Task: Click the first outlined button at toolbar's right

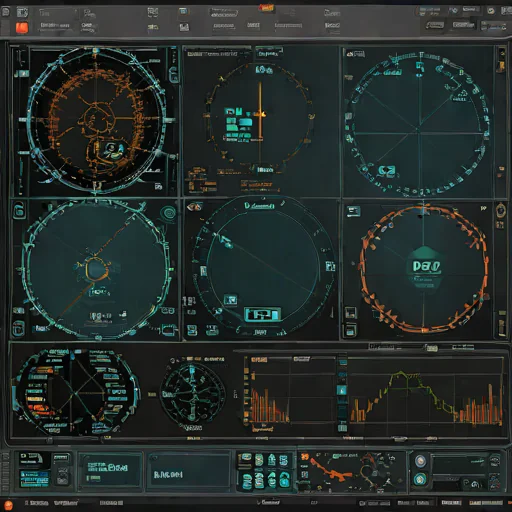Action: click(435, 25)
